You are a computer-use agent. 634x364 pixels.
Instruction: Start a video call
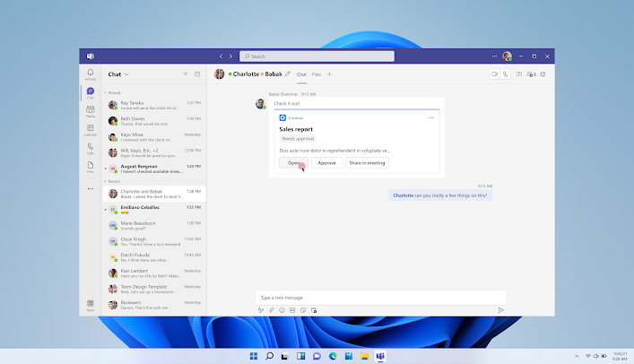pos(494,74)
